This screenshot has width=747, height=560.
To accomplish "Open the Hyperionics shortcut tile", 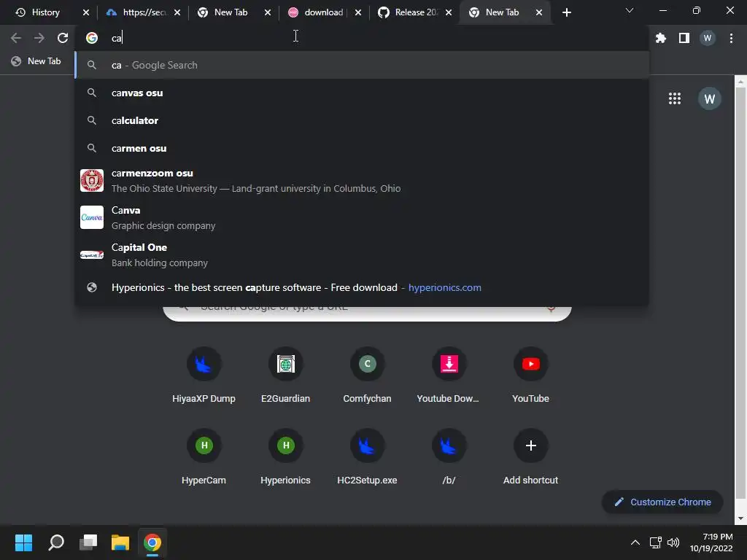I will coord(285,457).
